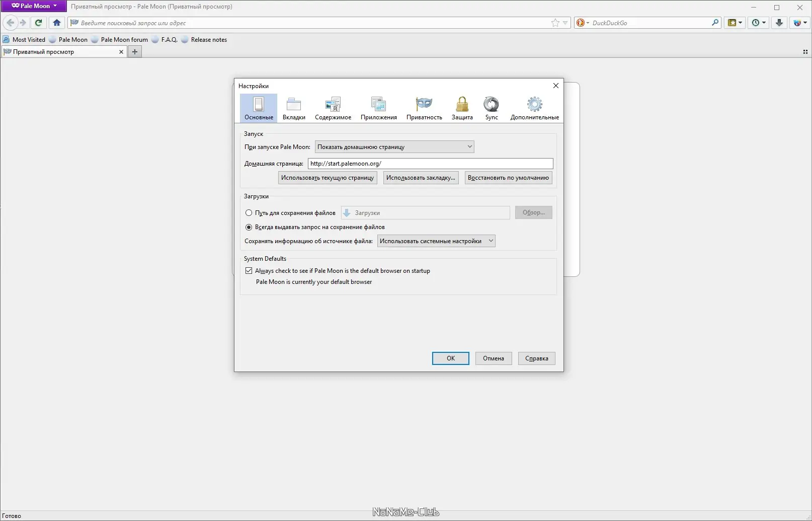Open a new tab with the plus button

point(135,52)
